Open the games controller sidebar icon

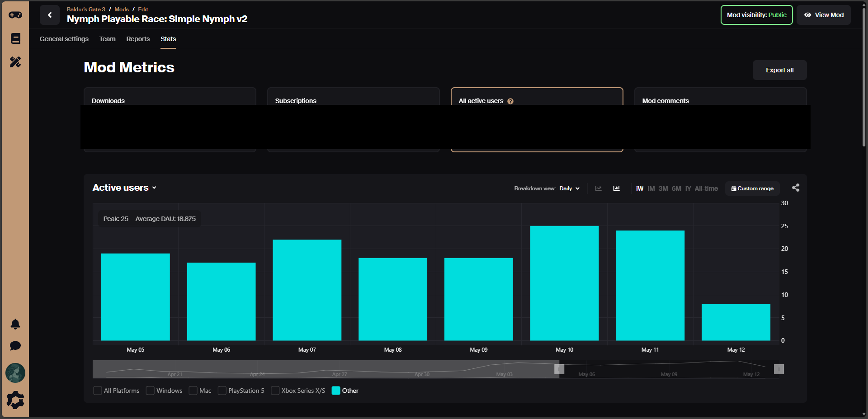click(x=15, y=15)
